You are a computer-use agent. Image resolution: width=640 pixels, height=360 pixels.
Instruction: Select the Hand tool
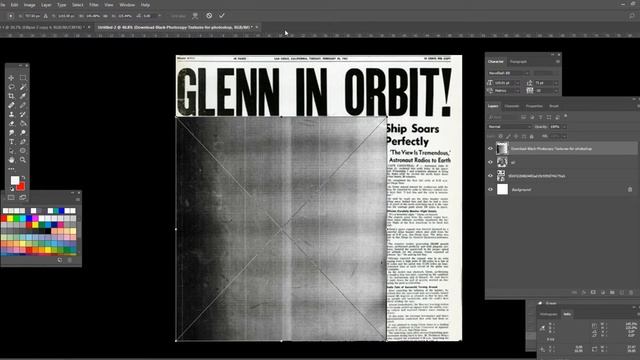point(11,160)
